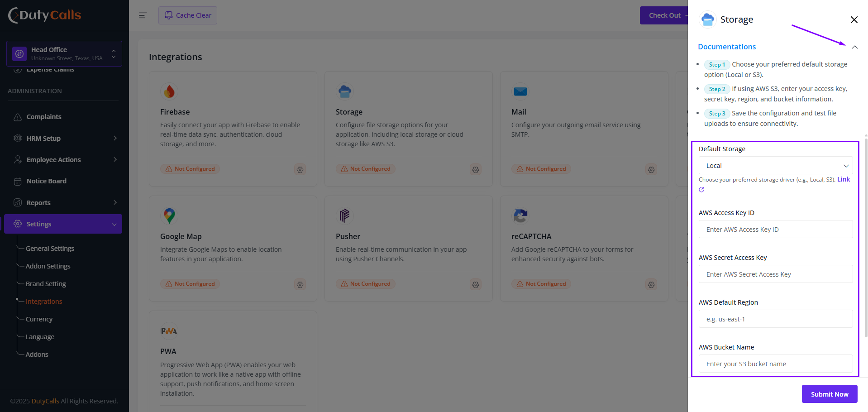This screenshot has width=868, height=412.
Task: Open Currency settings submenu item
Action: 39,319
